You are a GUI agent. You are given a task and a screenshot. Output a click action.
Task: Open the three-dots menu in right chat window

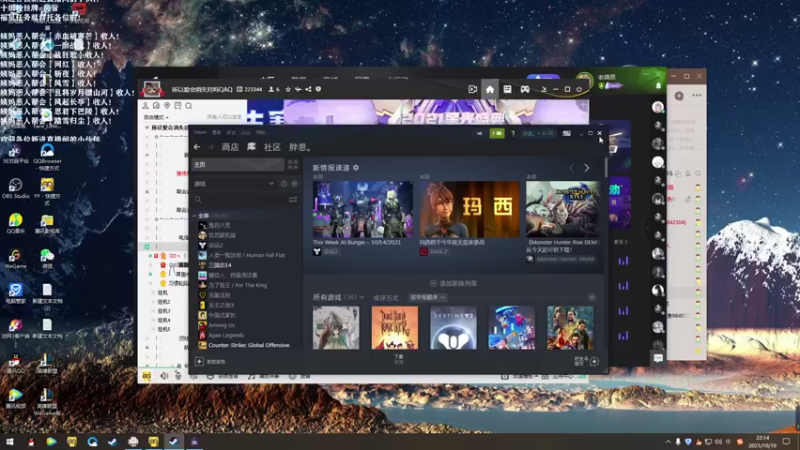click(697, 95)
